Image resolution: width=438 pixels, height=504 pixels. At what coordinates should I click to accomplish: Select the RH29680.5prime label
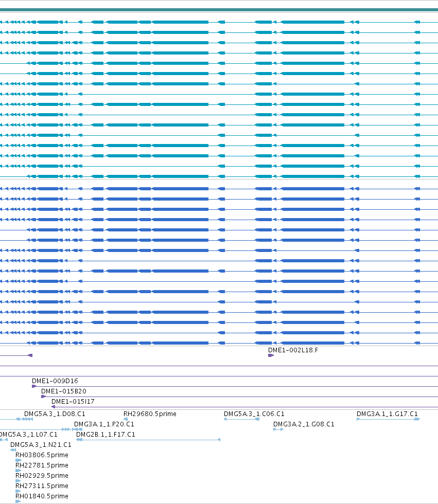pyautogui.click(x=150, y=413)
